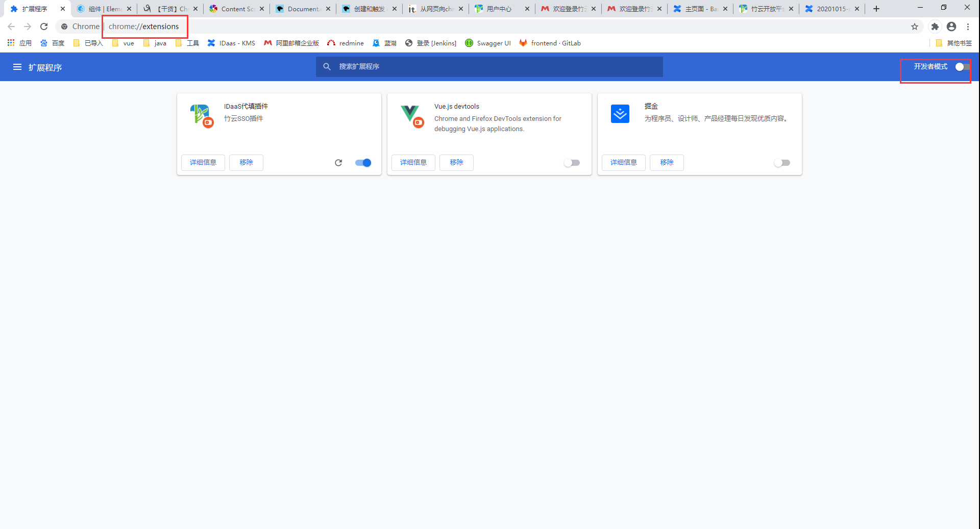
Task: Open the Chrome profile avatar
Action: [x=951, y=27]
